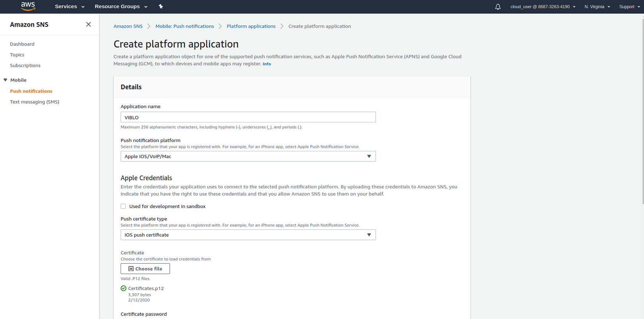The width and height of the screenshot is (644, 319).
Task: Open Push notification platform dropdown
Action: click(248, 156)
